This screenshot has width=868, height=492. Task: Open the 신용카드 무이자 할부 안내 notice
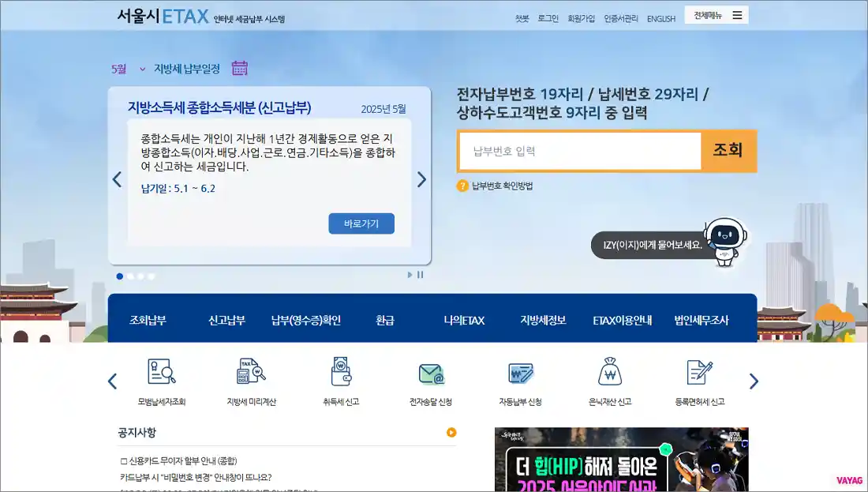pyautogui.click(x=179, y=461)
